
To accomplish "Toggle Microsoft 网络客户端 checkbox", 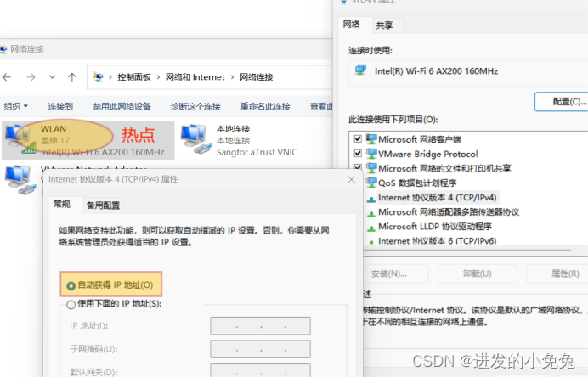I will pos(358,138).
